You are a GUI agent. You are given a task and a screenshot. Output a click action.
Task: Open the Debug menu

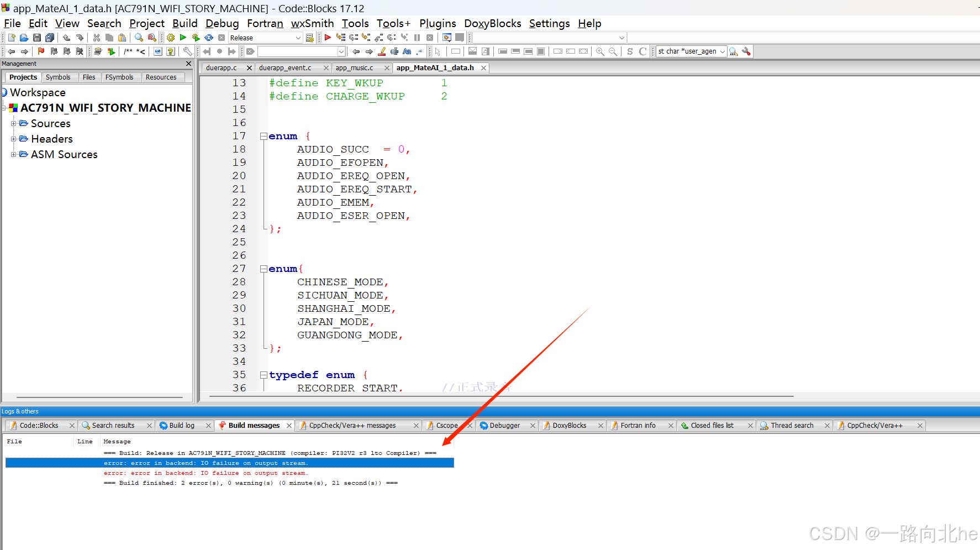pos(222,23)
